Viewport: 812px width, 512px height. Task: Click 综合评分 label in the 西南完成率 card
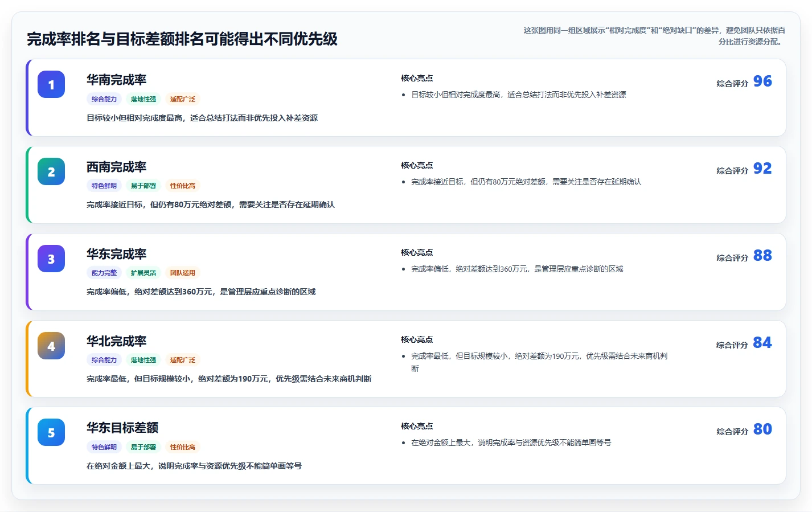click(x=732, y=171)
